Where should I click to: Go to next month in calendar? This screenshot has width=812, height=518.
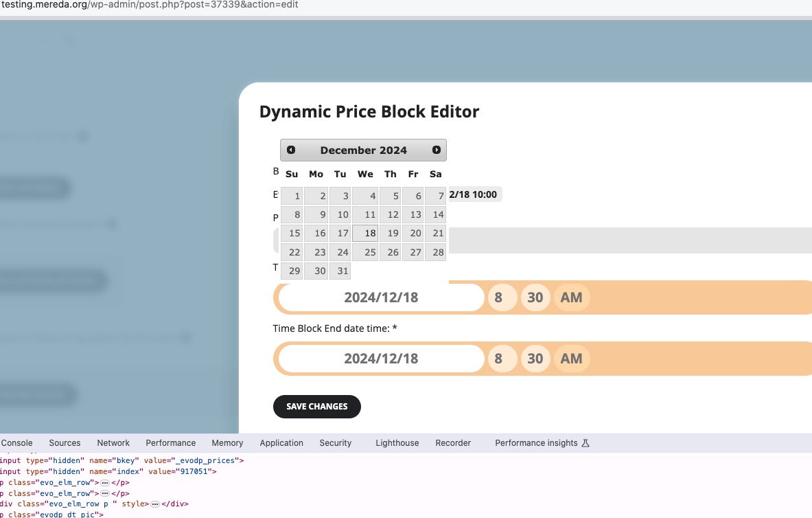tap(436, 150)
